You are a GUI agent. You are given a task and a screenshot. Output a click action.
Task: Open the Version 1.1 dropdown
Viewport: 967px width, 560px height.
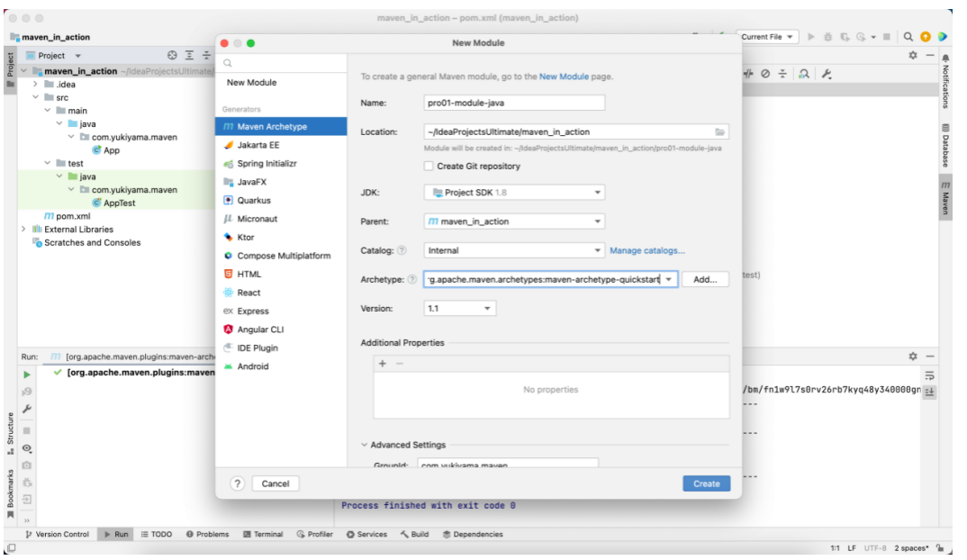click(x=459, y=309)
